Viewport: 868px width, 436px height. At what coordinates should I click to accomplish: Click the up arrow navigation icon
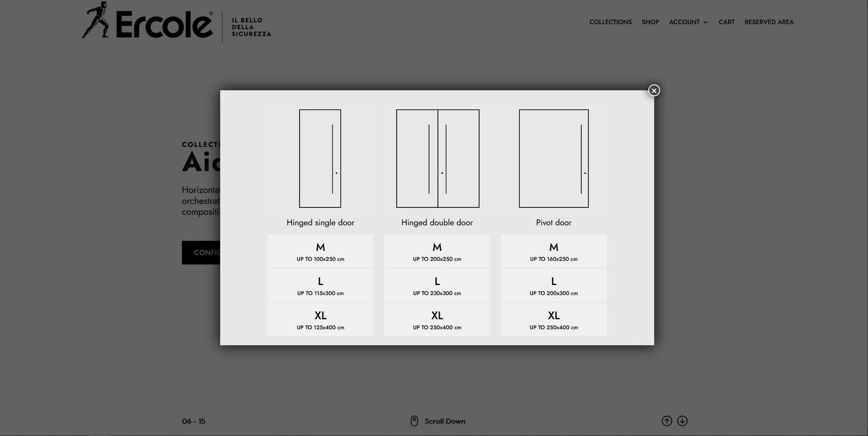(667, 421)
